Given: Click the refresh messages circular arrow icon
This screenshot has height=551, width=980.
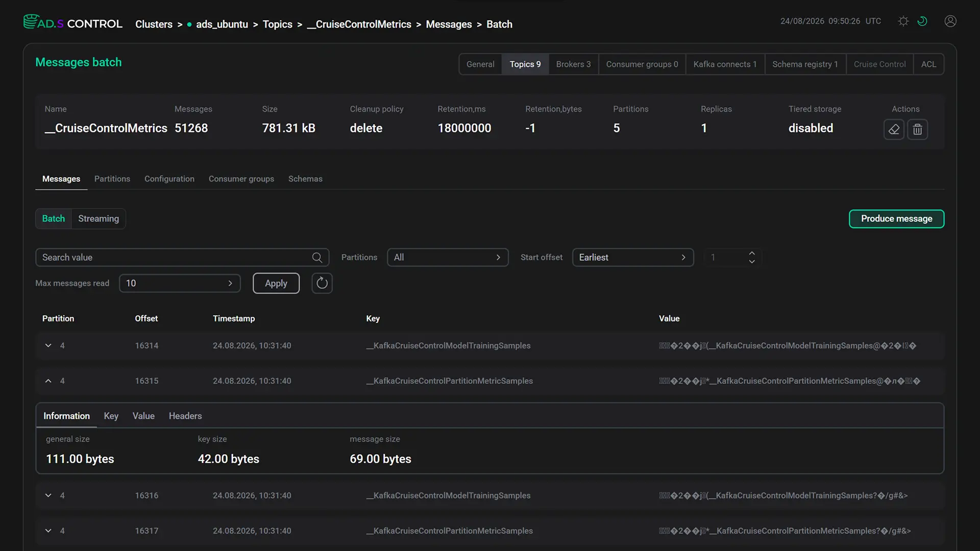Looking at the screenshot, I should tap(322, 283).
